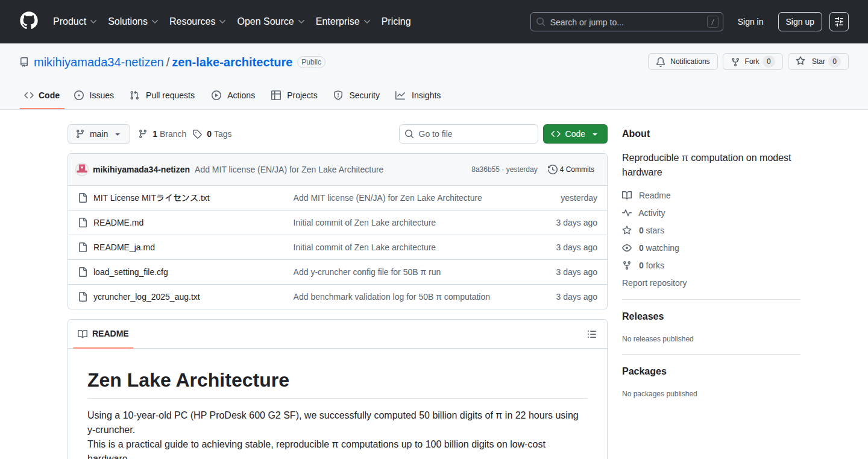Sign in to GitHub
Viewport: 868px width, 459px height.
click(x=750, y=22)
